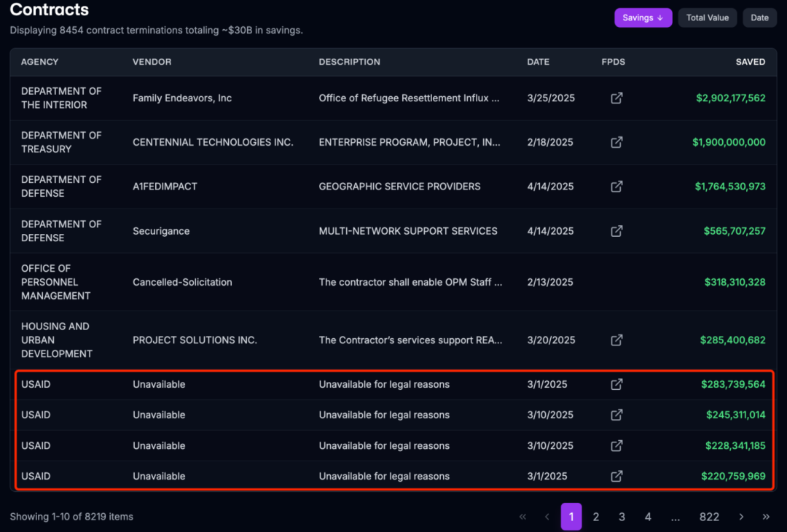Viewport: 787px width, 532px height.
Task: Click the 8454 contract terminations summary text
Action: (156, 30)
